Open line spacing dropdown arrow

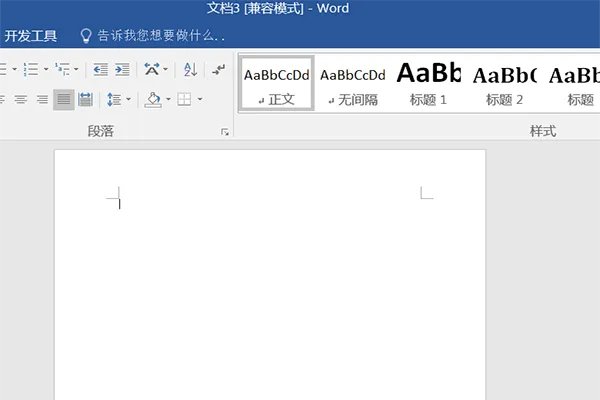click(x=128, y=100)
